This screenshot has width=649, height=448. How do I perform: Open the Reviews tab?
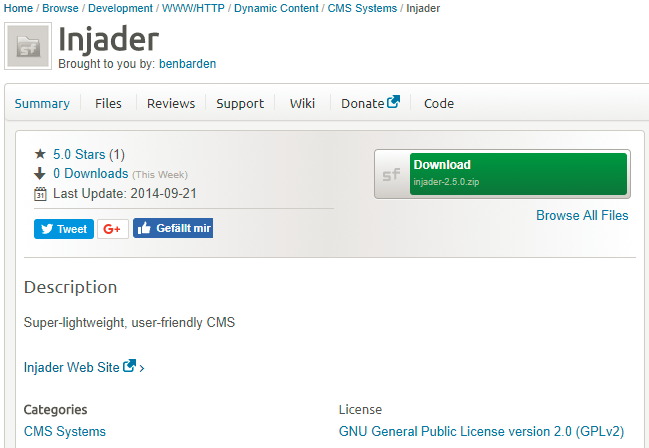click(171, 104)
